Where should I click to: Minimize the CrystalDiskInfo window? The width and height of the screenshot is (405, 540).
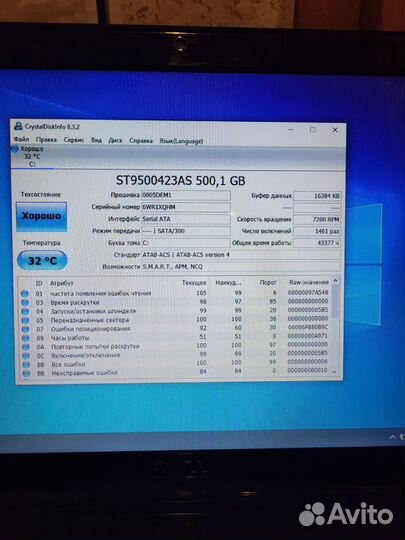[x=291, y=129]
